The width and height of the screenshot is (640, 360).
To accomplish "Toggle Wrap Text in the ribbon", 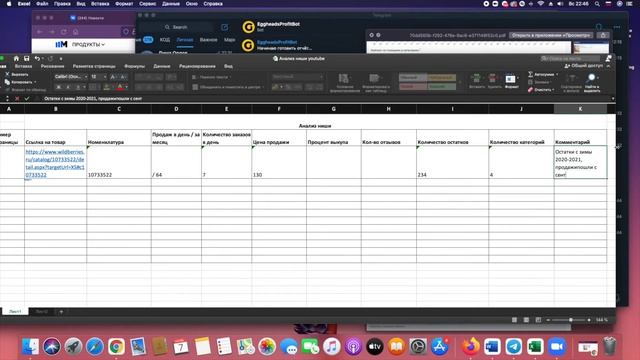I will pyautogui.click(x=211, y=77).
